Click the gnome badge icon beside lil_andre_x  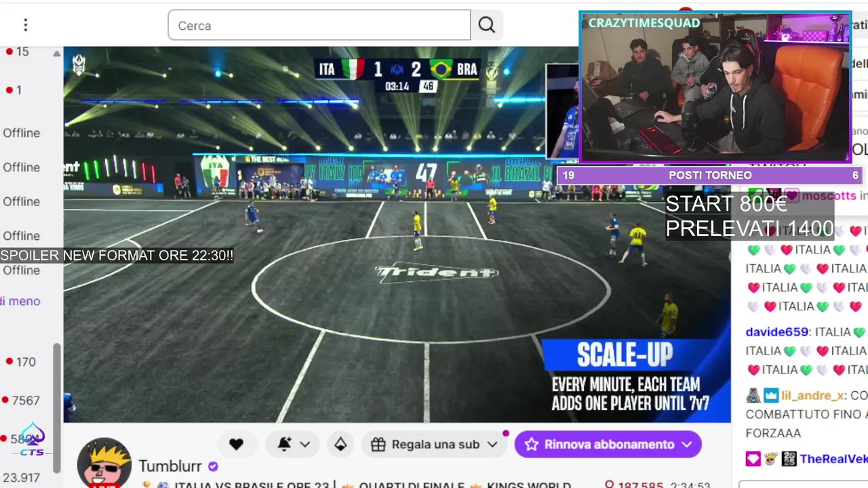pyautogui.click(x=753, y=395)
